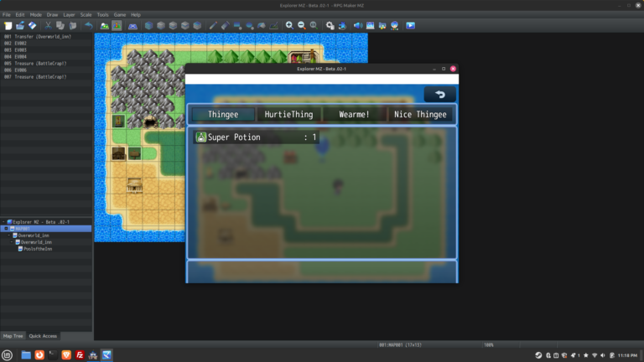Viewport: 644px width, 362px height.
Task: Select the Shadow Pen tool
Action: tap(273, 25)
